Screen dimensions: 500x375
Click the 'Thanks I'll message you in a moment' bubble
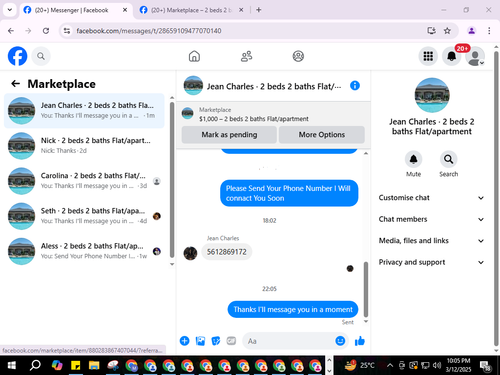[x=293, y=309]
